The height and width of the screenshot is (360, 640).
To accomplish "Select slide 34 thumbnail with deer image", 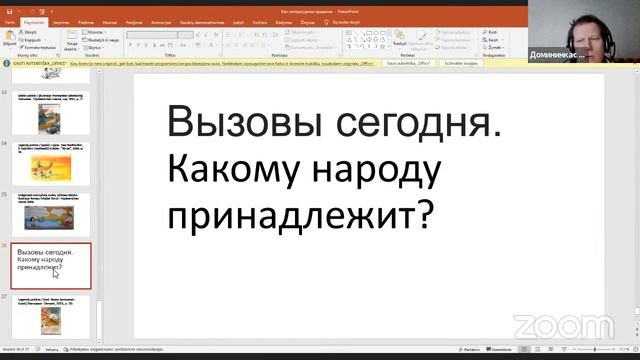I will point(51,164).
